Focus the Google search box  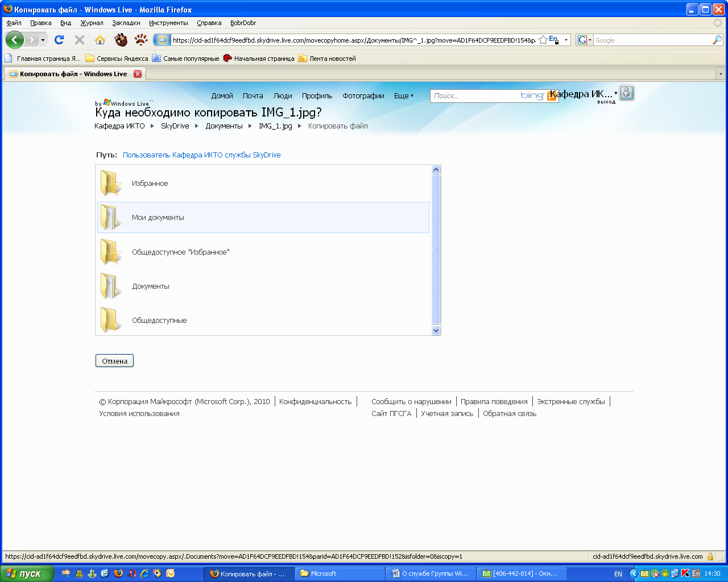coord(653,40)
